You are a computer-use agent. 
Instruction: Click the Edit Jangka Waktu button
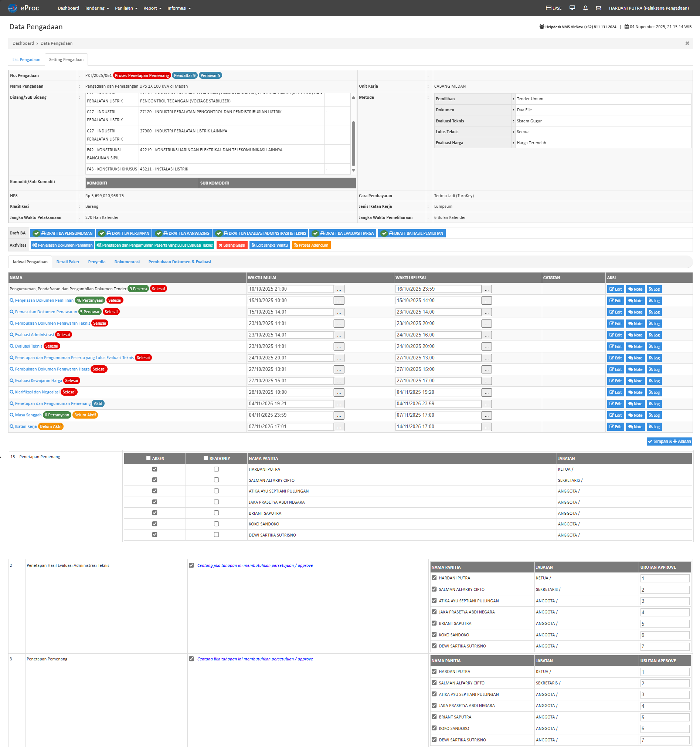click(269, 246)
